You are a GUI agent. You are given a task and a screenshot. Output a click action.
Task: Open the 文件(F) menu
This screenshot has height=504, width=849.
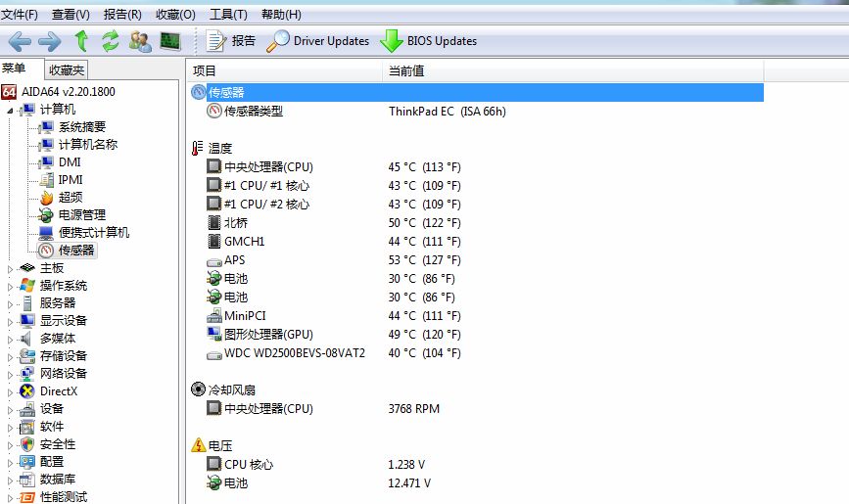(x=20, y=15)
